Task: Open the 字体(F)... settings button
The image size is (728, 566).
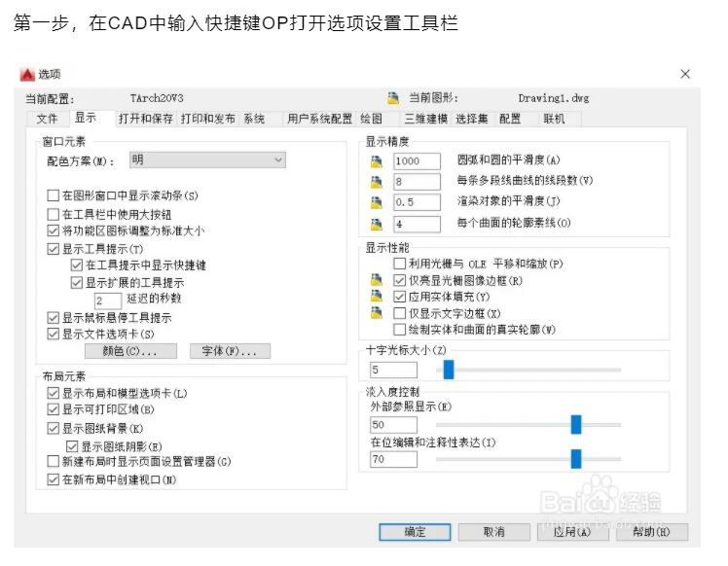Action: [230, 351]
